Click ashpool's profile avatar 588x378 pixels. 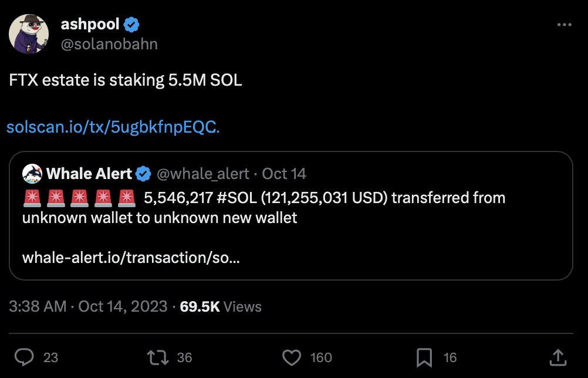[28, 35]
